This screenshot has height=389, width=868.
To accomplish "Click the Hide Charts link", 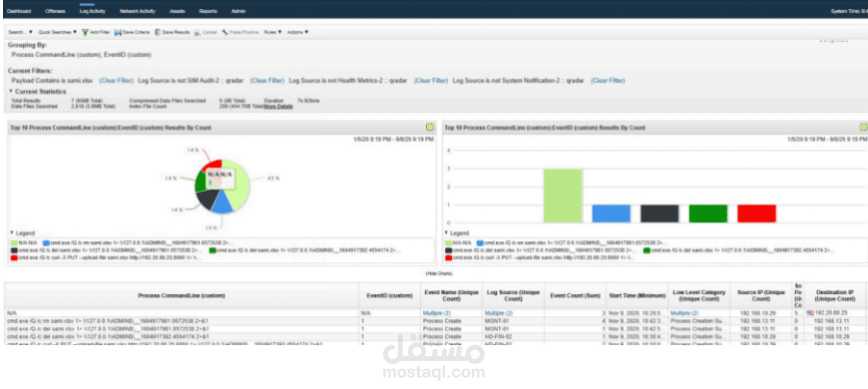I will tap(439, 274).
